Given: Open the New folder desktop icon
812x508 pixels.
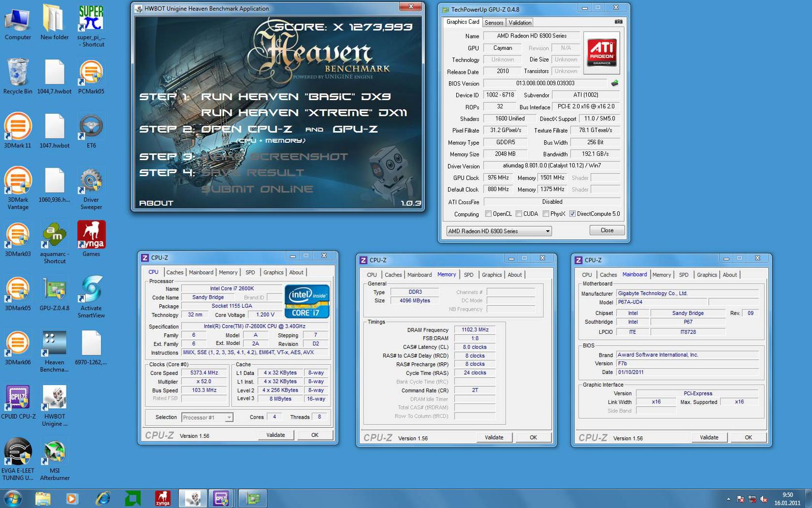Looking at the screenshot, I should (54, 23).
